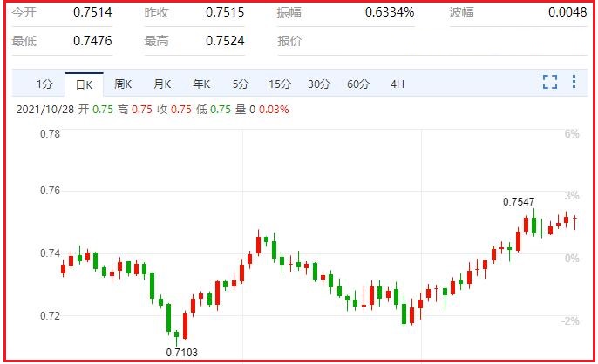Click the 昨收 value 0.7515
This screenshot has height=364, width=598.
[x=225, y=12]
